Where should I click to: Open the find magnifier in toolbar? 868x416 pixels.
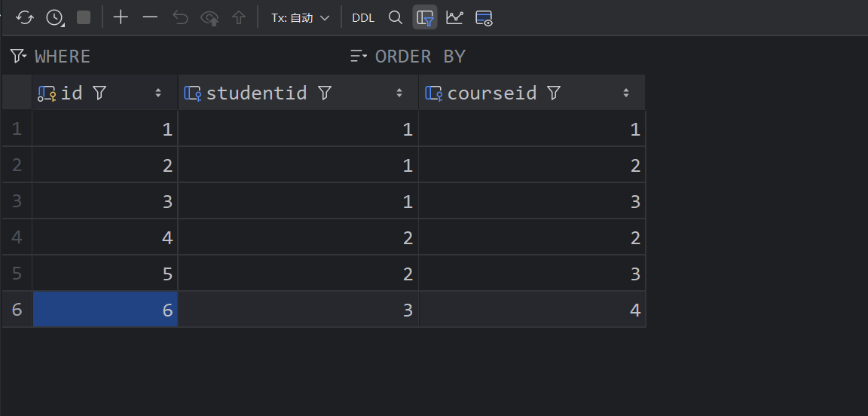tap(396, 18)
